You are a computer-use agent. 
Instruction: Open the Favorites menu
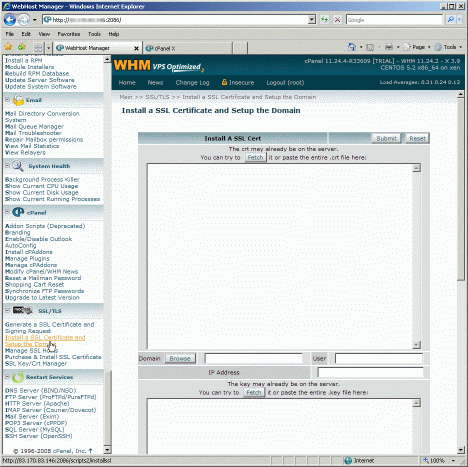click(69, 34)
